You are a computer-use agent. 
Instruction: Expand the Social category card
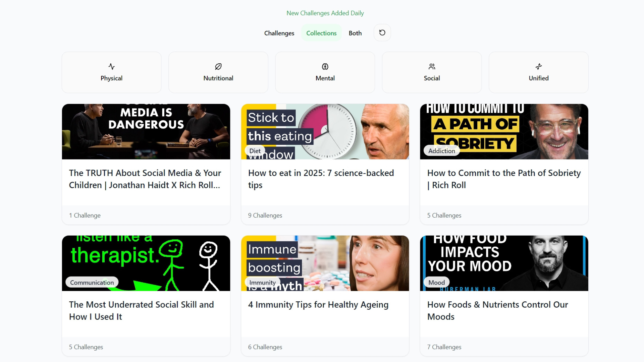(x=431, y=72)
